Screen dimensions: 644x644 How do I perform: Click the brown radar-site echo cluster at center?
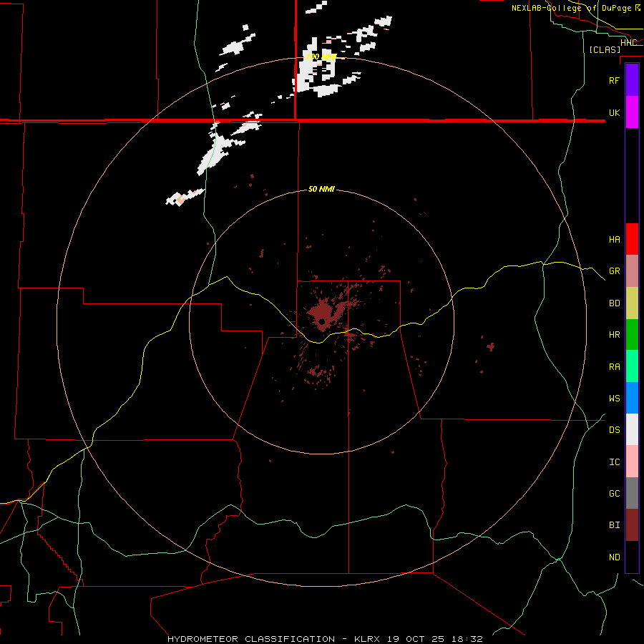321,314
